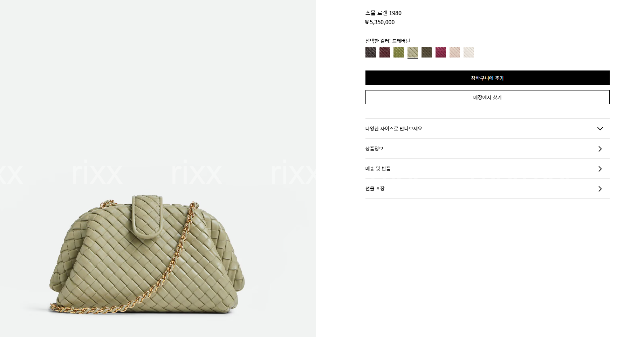The image size is (644, 337).
Task: Pick the olive green color swatch
Action: 399,52
